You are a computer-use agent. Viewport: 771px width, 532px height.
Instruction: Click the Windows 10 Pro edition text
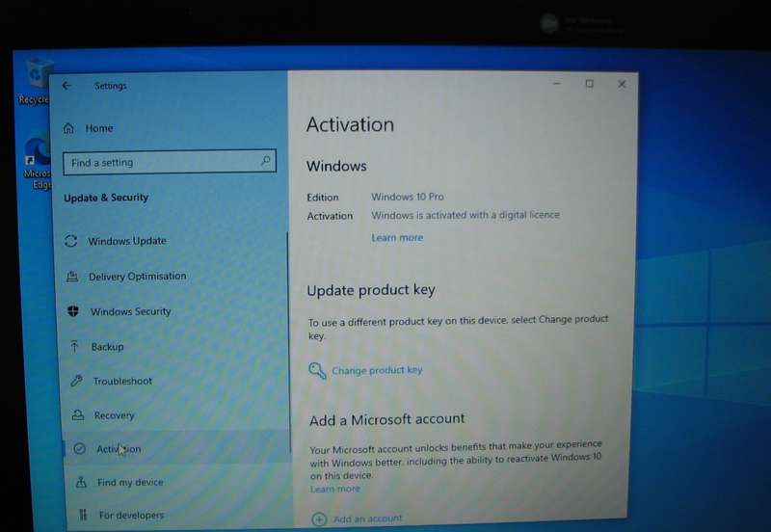click(x=408, y=197)
